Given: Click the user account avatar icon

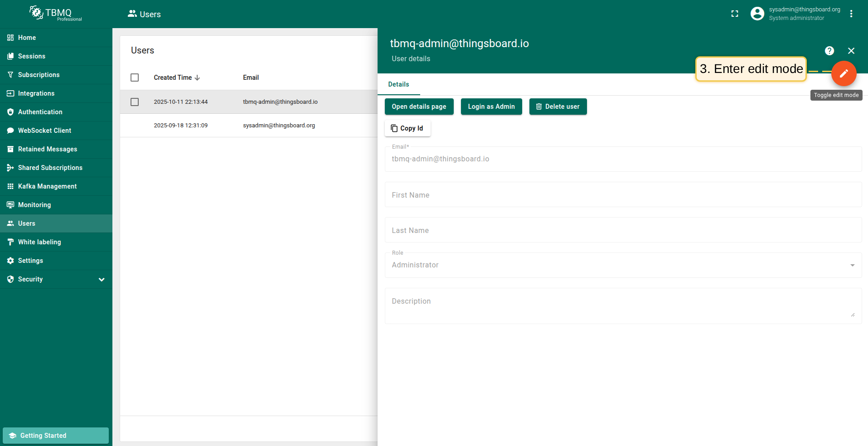Looking at the screenshot, I should click(757, 14).
